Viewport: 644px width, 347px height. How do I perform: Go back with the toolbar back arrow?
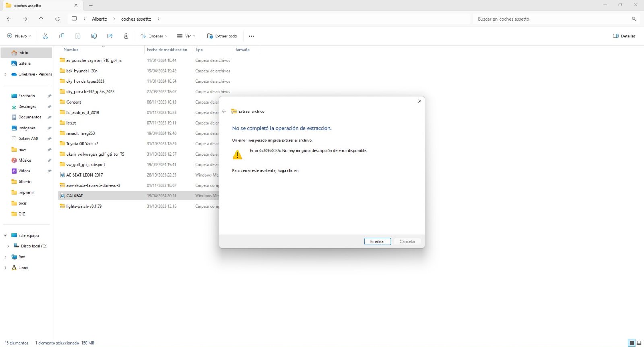click(x=9, y=19)
